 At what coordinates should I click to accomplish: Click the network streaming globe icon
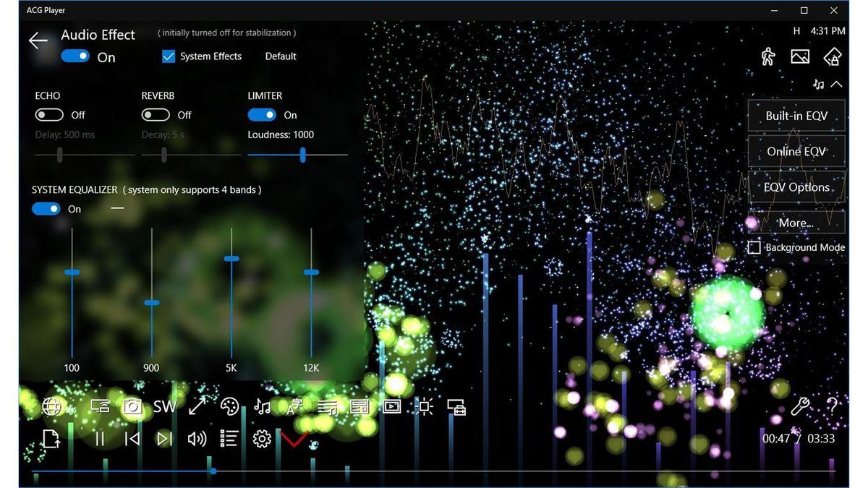point(51,406)
